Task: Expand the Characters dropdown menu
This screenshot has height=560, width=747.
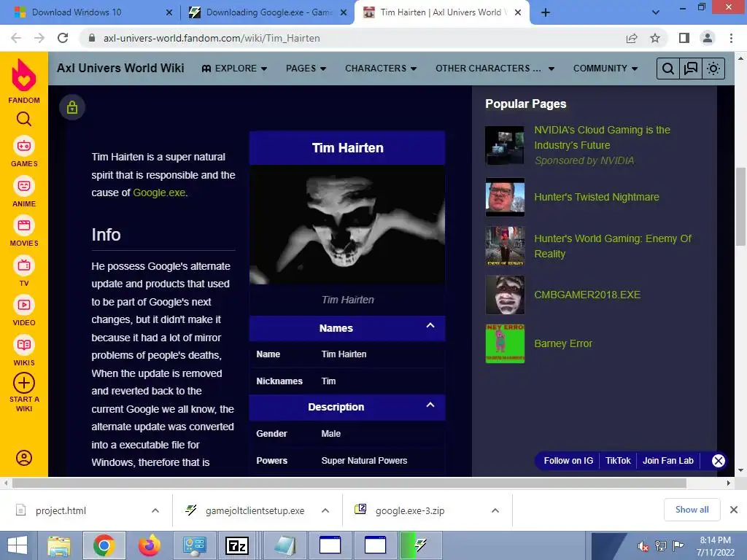Action: click(x=381, y=69)
